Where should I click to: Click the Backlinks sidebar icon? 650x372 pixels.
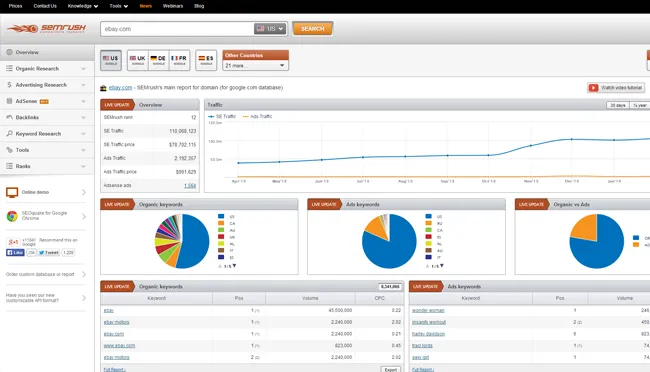click(x=9, y=117)
